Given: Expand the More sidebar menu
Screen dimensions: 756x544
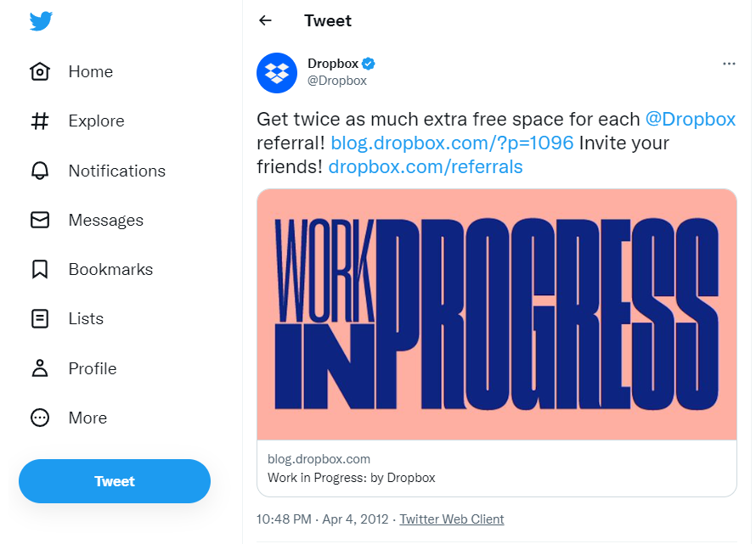Looking at the screenshot, I should [87, 418].
